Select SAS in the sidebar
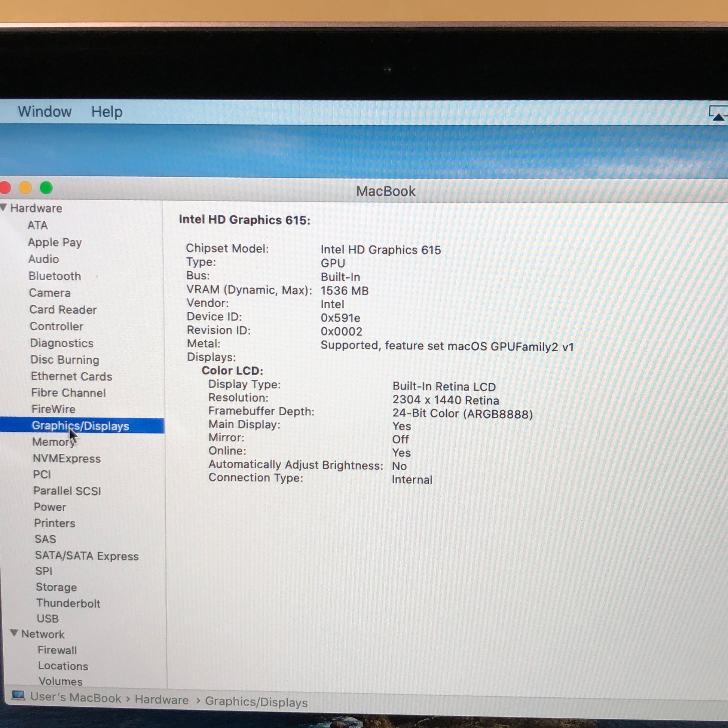 click(x=45, y=539)
